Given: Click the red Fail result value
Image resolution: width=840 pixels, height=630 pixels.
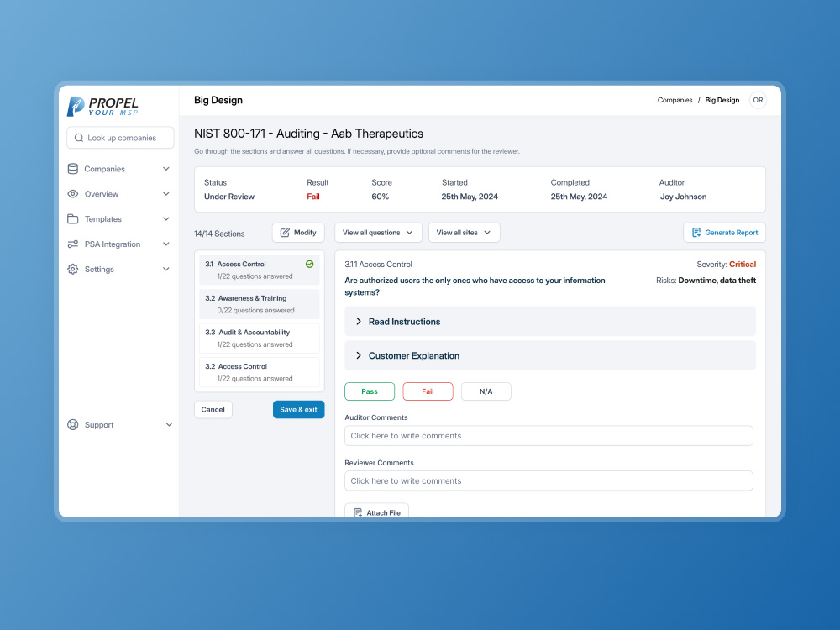Looking at the screenshot, I should [313, 197].
